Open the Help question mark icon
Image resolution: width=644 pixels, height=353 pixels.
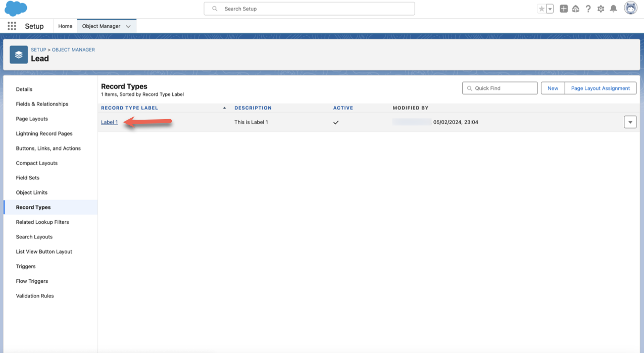click(588, 9)
